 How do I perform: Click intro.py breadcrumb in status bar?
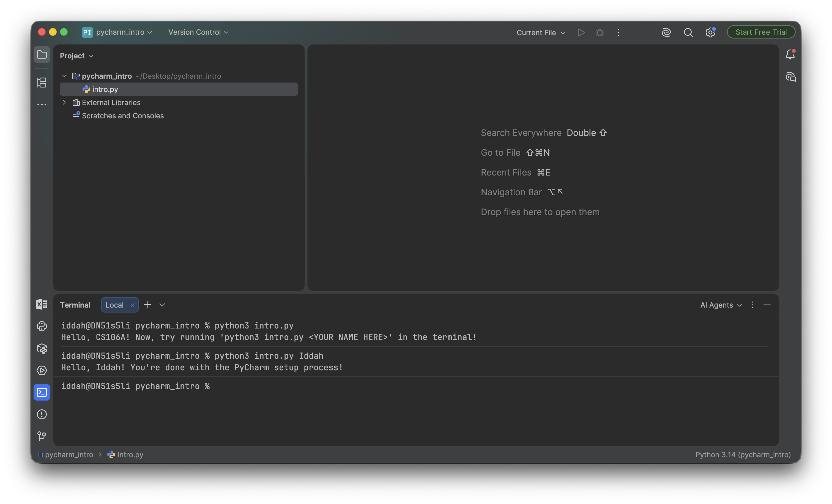coord(126,455)
